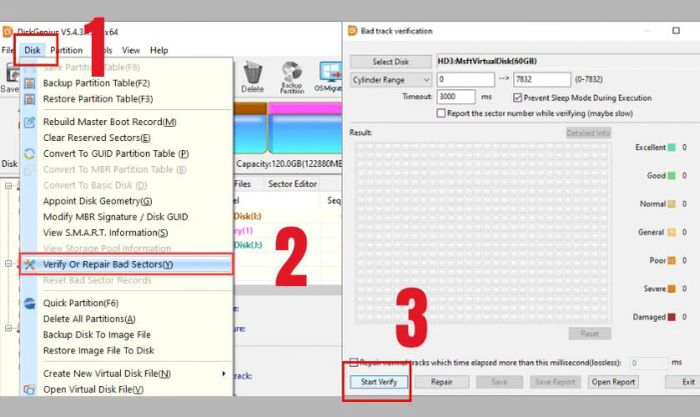Image resolution: width=700 pixels, height=417 pixels.
Task: Click the OS Migration toolbar icon
Action: pos(329,77)
